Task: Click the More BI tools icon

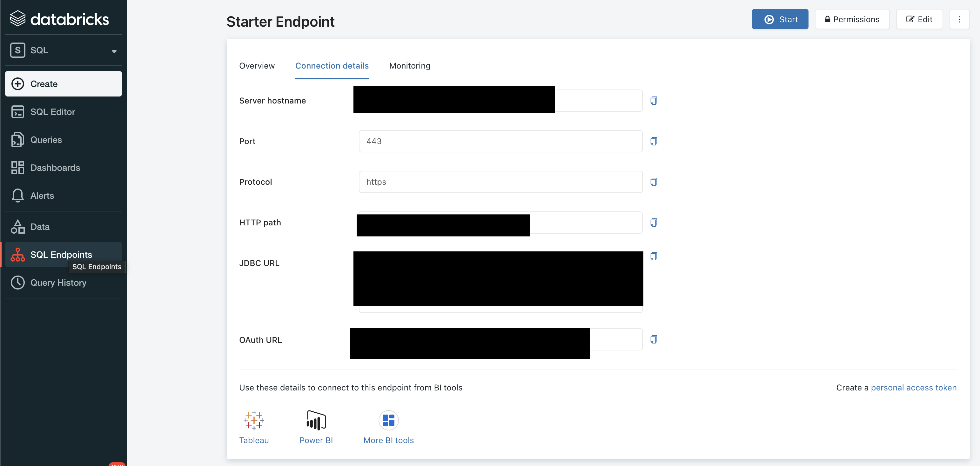Action: click(388, 420)
